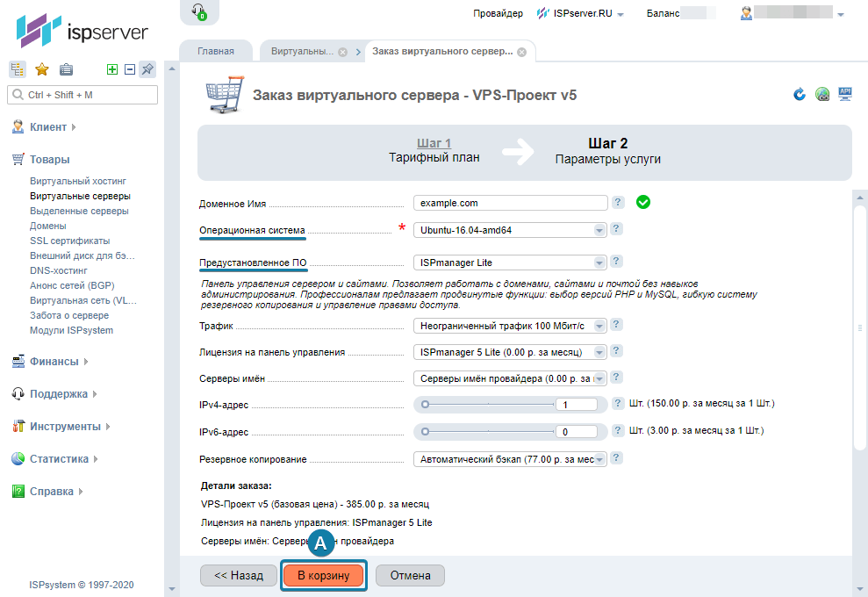The image size is (868, 597).
Task: Open the ISPserver.RU provider dropdown
Action: click(x=581, y=13)
